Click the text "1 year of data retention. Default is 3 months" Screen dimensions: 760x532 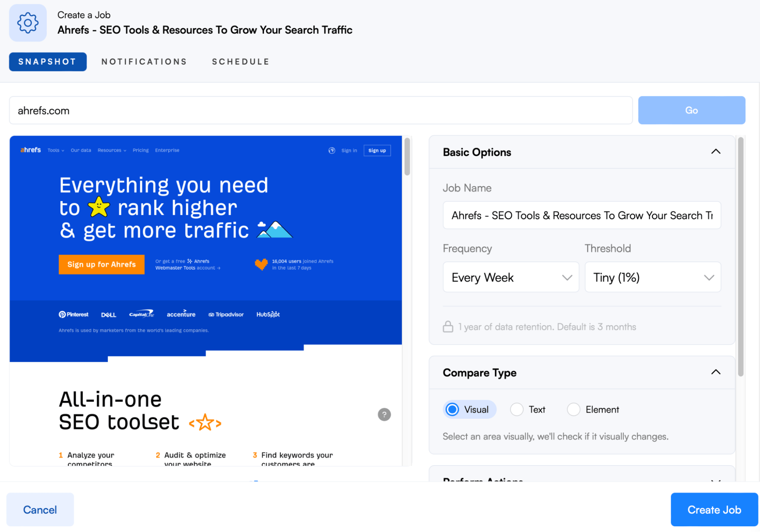click(x=547, y=327)
